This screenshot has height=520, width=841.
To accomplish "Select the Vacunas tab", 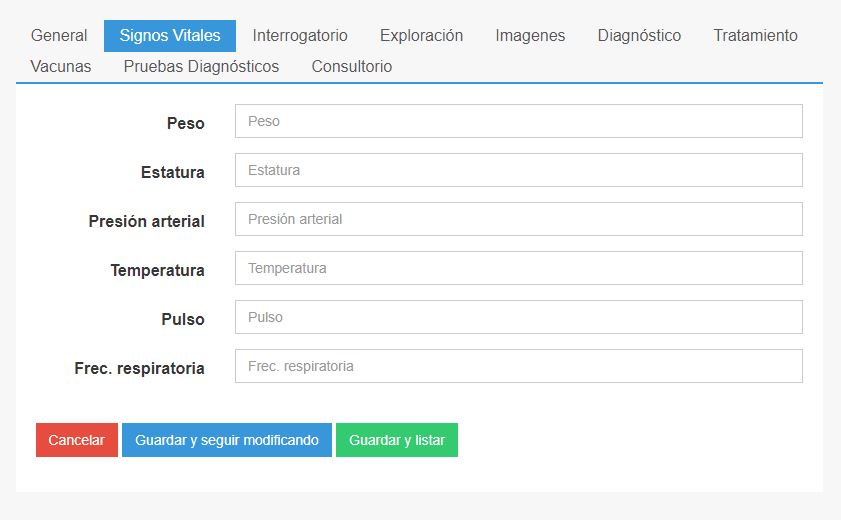I will 61,66.
